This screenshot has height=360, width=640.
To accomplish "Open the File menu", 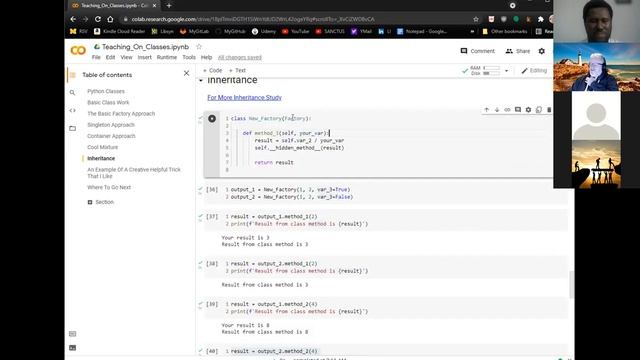I will coord(96,58).
